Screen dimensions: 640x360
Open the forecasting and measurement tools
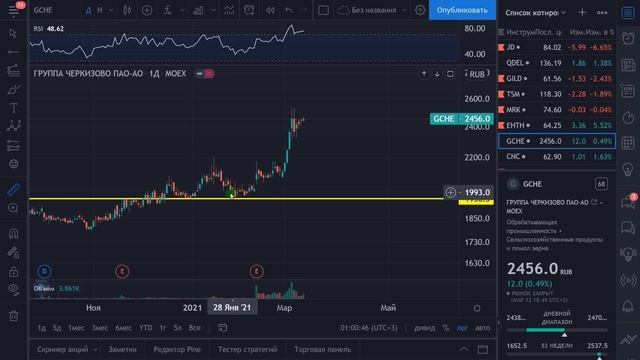tap(13, 145)
